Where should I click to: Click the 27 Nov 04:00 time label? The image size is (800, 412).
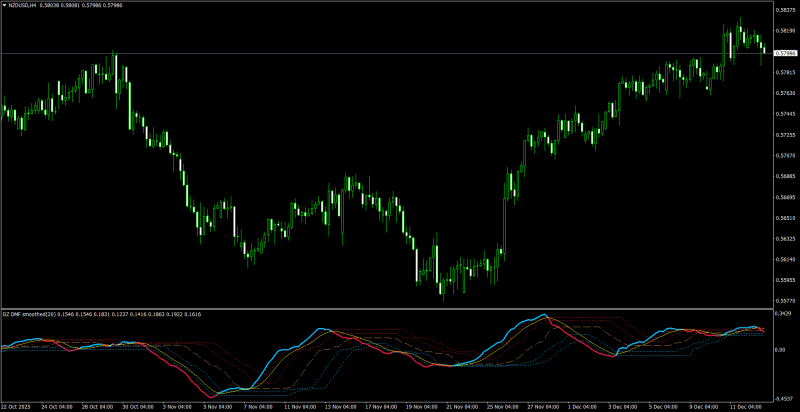[545, 407]
